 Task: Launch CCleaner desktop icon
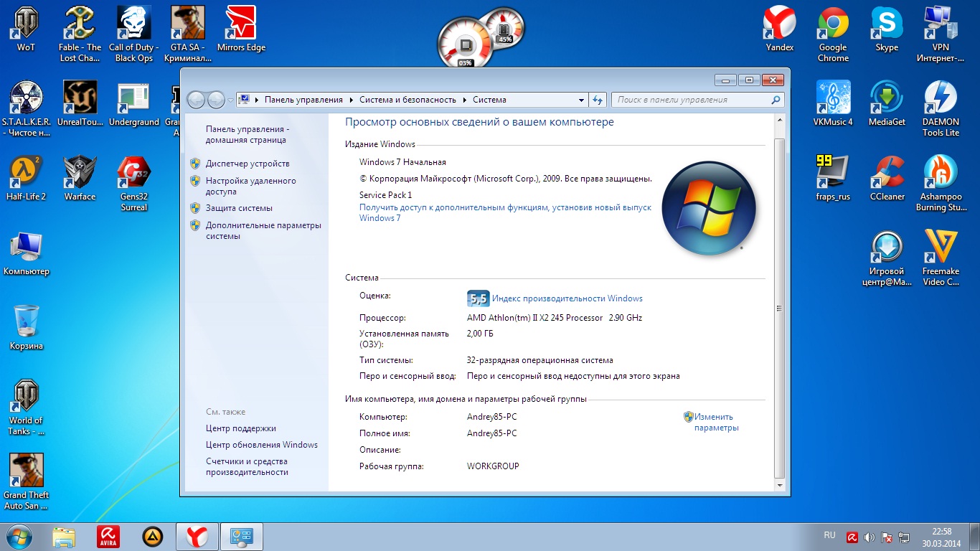(887, 179)
